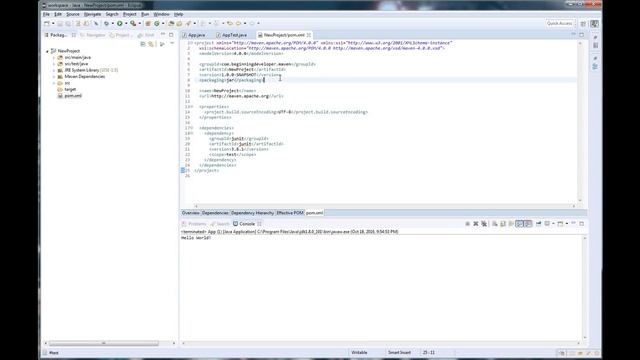Collapse the NewProject tree node
This screenshot has height=360, width=640.
point(47,51)
